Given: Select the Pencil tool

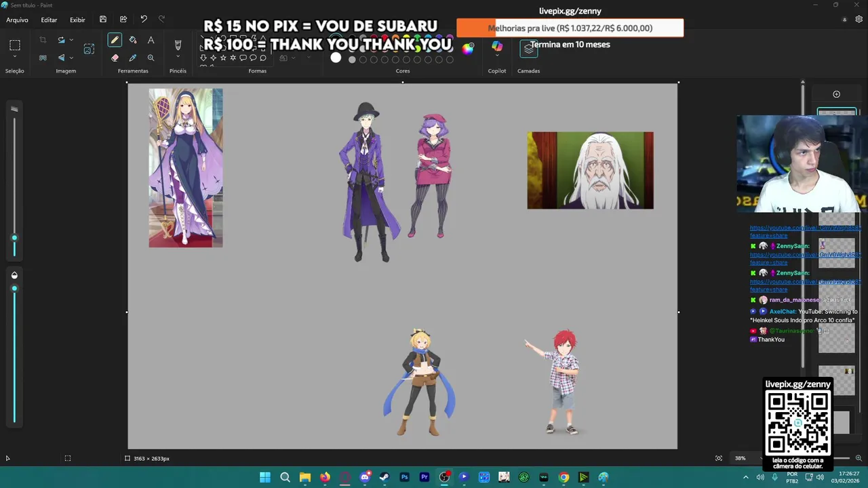Looking at the screenshot, I should (x=115, y=41).
